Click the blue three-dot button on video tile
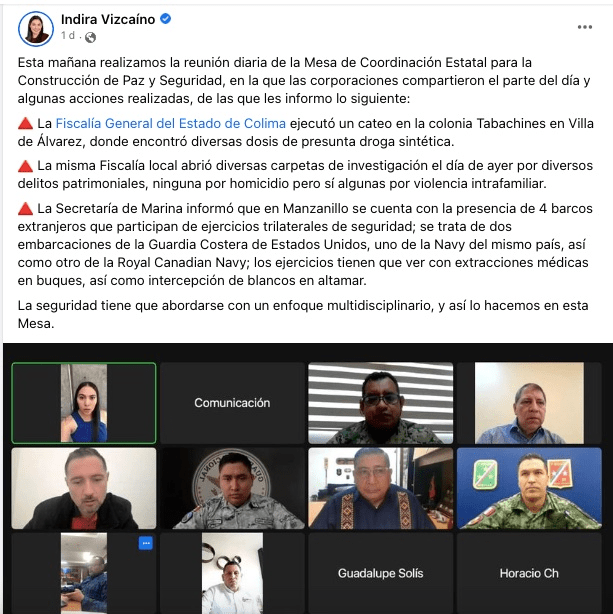Screen dimensions: 613x614 click(146, 543)
